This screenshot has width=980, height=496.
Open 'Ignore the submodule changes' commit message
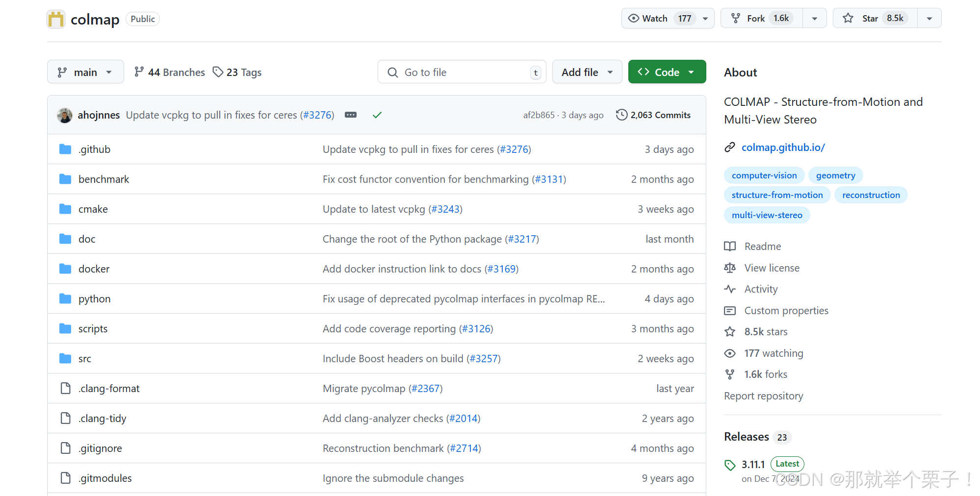(x=393, y=478)
